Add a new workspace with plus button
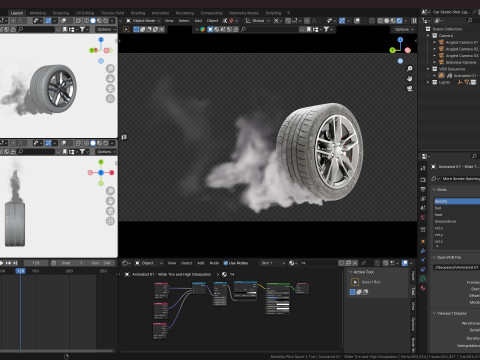 [x=288, y=13]
